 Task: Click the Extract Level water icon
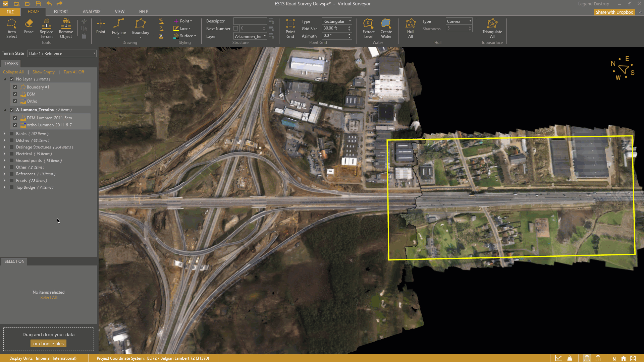pyautogui.click(x=368, y=28)
